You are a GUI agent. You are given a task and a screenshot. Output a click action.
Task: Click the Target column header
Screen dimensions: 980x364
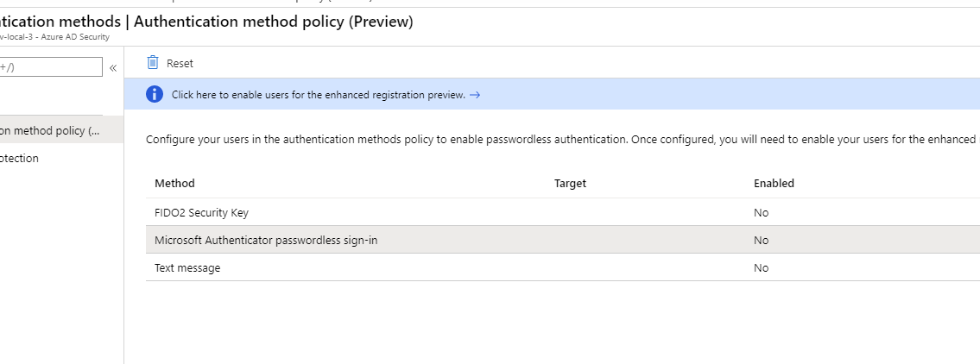point(570,183)
